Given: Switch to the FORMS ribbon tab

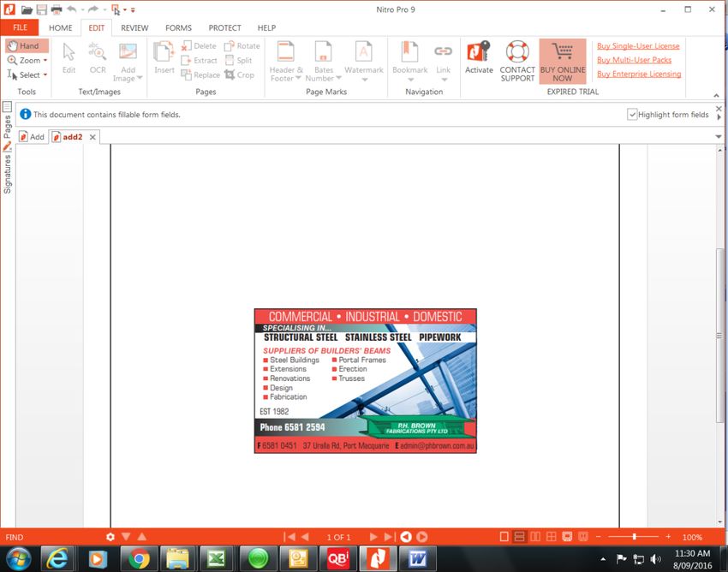Looking at the screenshot, I should click(x=178, y=28).
